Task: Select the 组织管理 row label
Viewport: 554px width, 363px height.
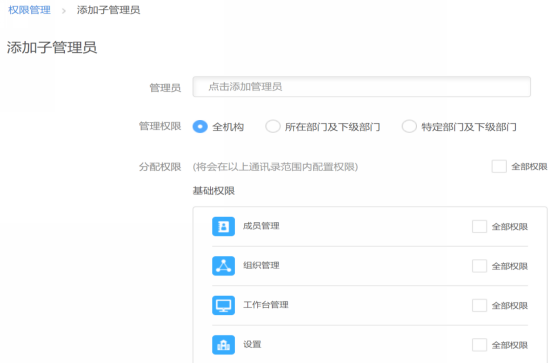Action: pyautogui.click(x=261, y=265)
